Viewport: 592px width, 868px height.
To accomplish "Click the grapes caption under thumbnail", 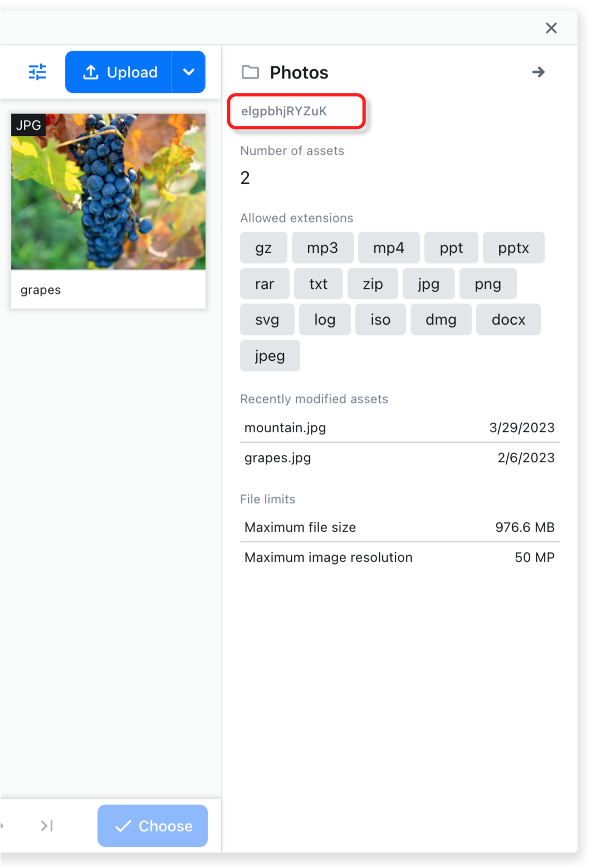I will [x=41, y=290].
